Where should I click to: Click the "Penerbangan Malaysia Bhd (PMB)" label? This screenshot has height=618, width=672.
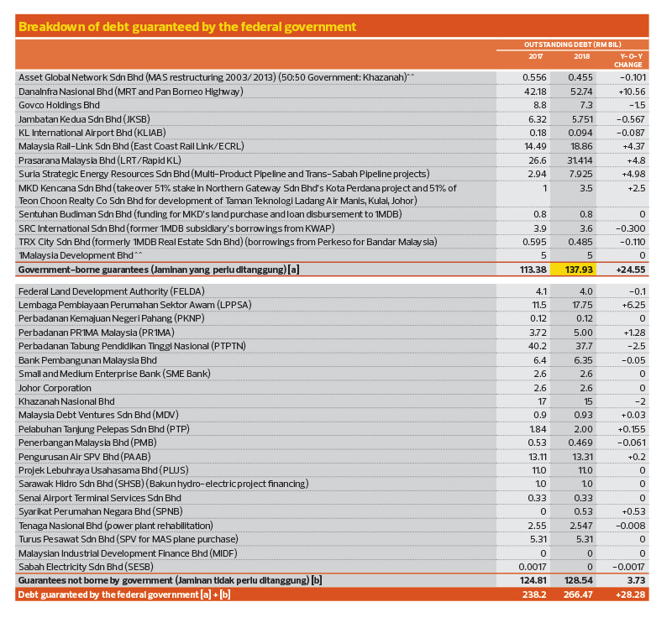click(87, 443)
